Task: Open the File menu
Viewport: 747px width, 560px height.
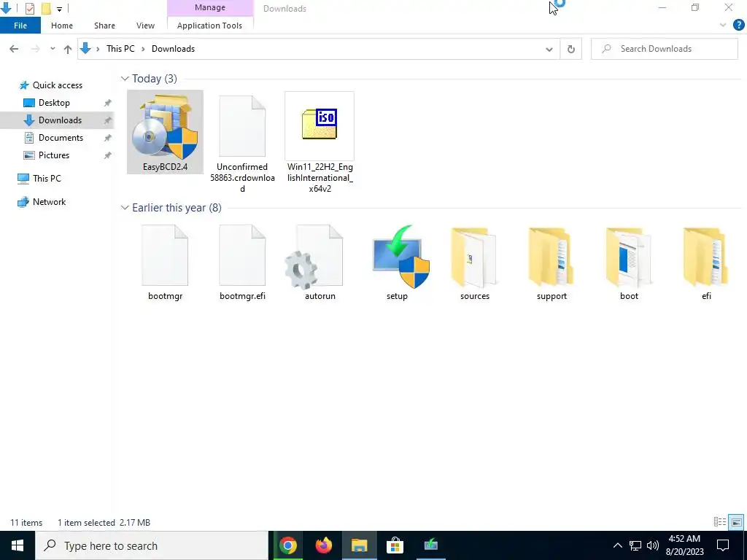Action: coord(20,26)
